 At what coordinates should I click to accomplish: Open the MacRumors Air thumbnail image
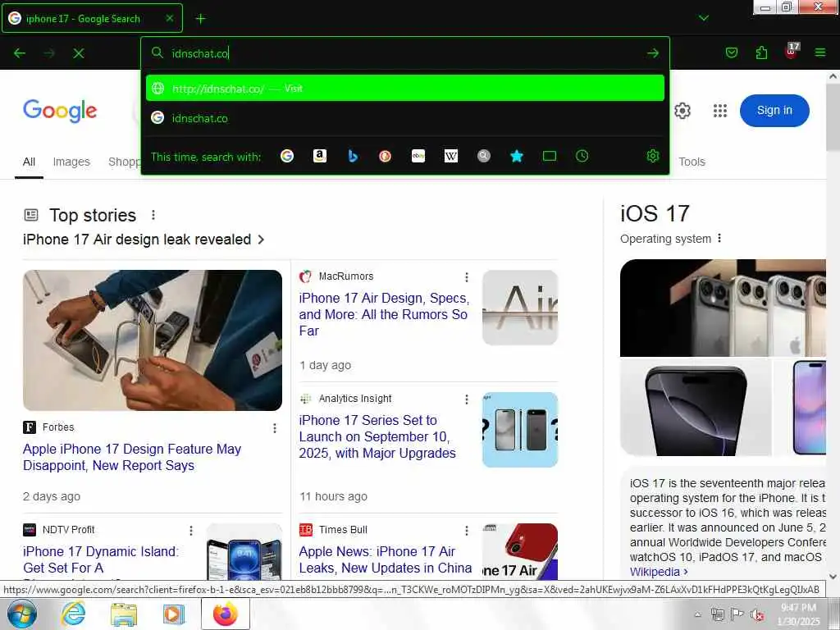pyautogui.click(x=519, y=308)
